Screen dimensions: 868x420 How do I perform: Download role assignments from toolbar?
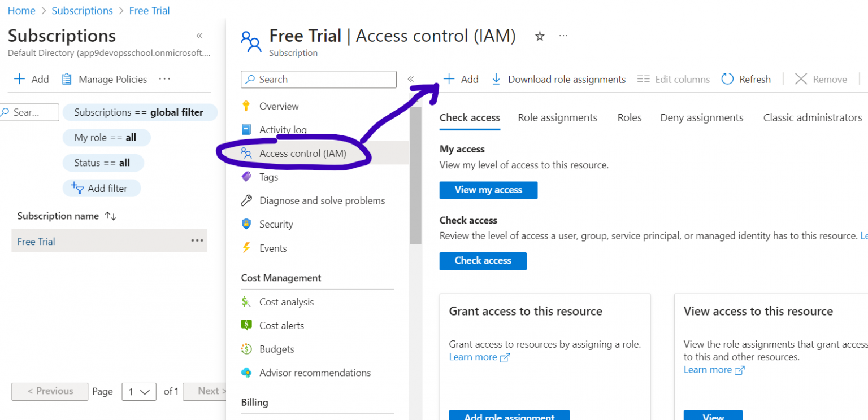(x=559, y=80)
